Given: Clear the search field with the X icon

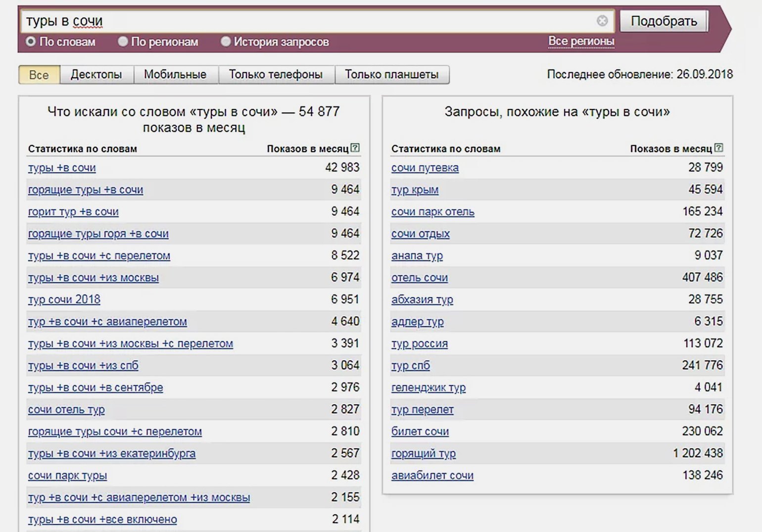Looking at the screenshot, I should click(602, 21).
